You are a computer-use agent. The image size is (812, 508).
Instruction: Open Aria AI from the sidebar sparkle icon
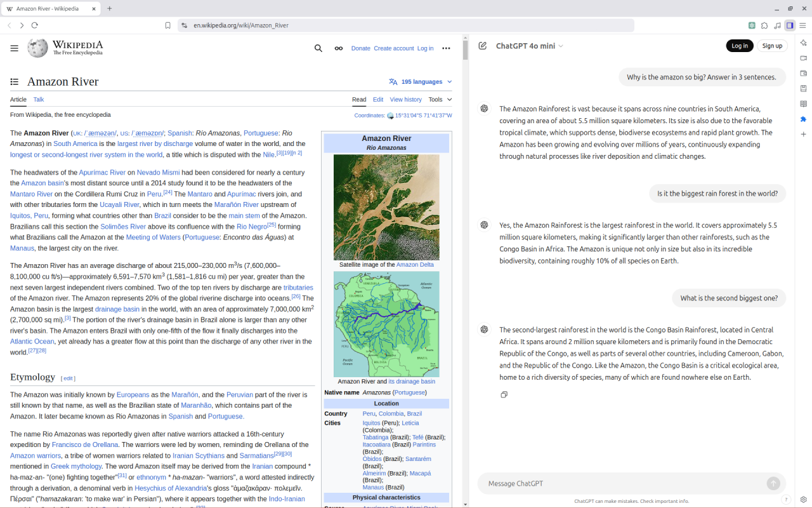click(803, 43)
